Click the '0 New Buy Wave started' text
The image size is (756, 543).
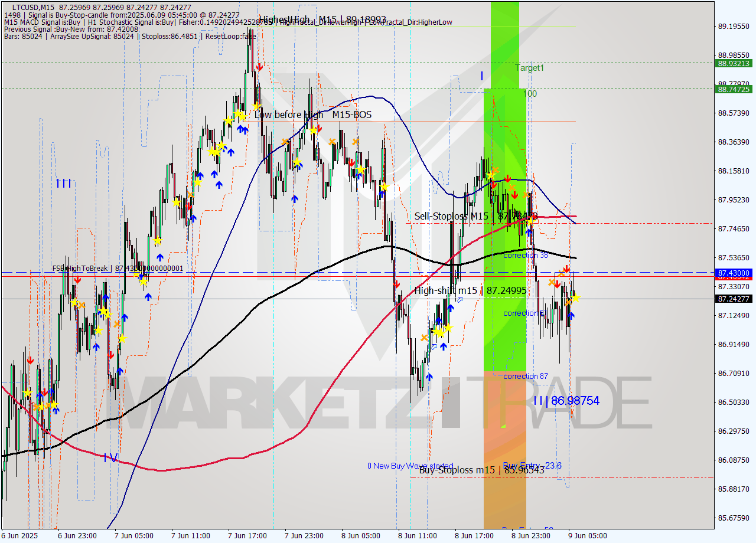(x=412, y=466)
